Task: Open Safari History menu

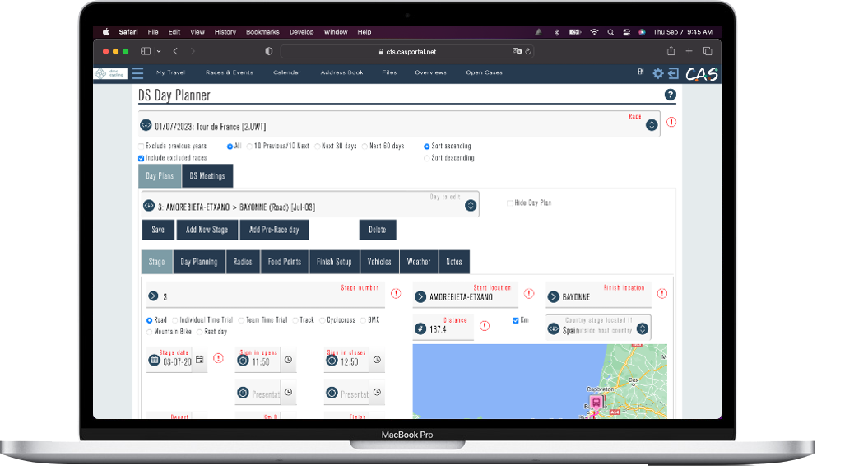Action: click(225, 32)
